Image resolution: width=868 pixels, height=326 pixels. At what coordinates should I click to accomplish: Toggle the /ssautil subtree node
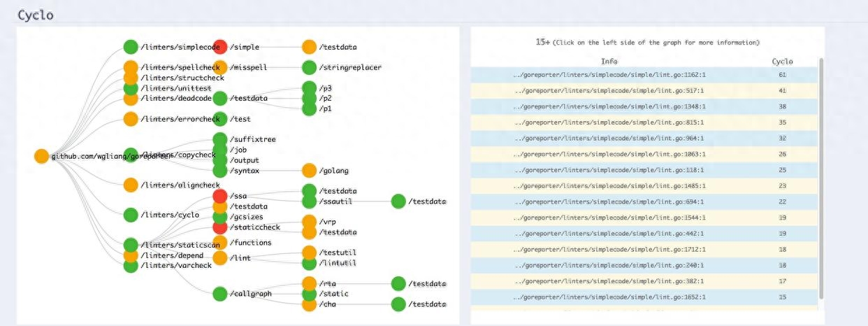pyautogui.click(x=309, y=201)
